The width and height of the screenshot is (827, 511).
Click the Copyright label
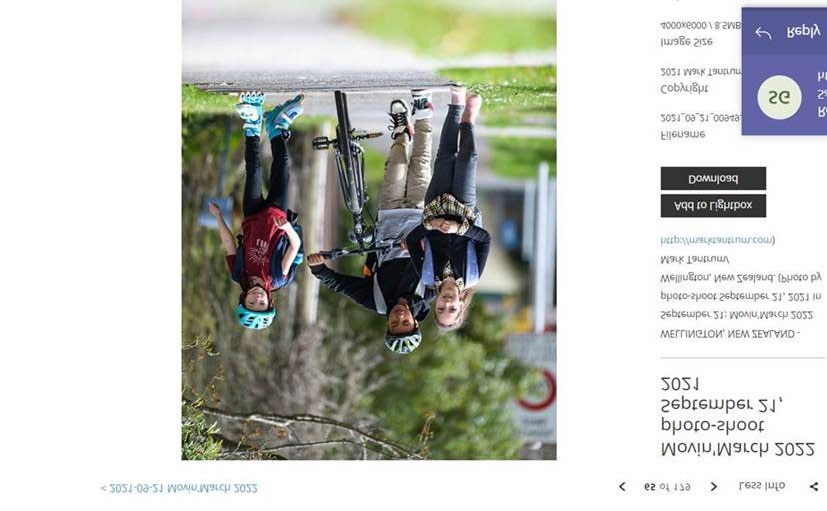684,89
